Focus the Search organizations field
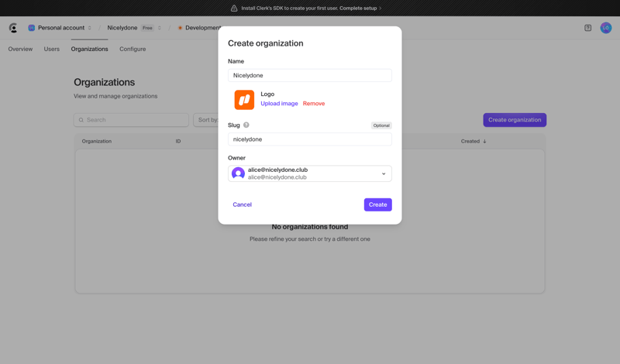 [131, 120]
